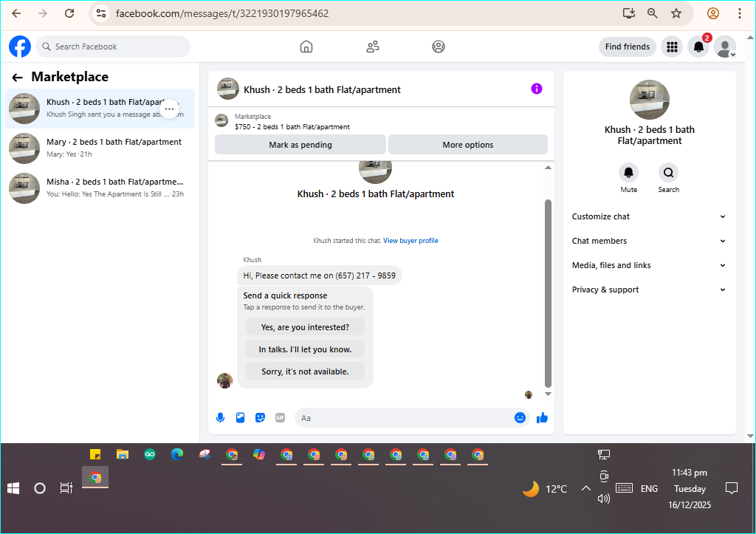Open the purple conversation information icon
756x534 pixels.
point(537,89)
